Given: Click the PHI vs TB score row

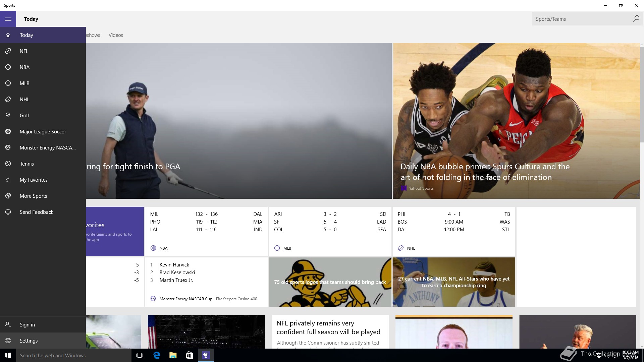Looking at the screenshot, I should point(454,214).
